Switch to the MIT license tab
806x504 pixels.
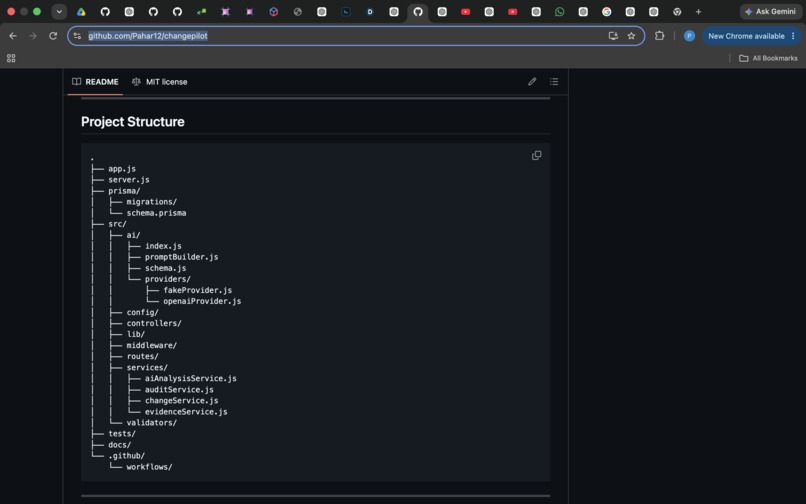pos(160,82)
